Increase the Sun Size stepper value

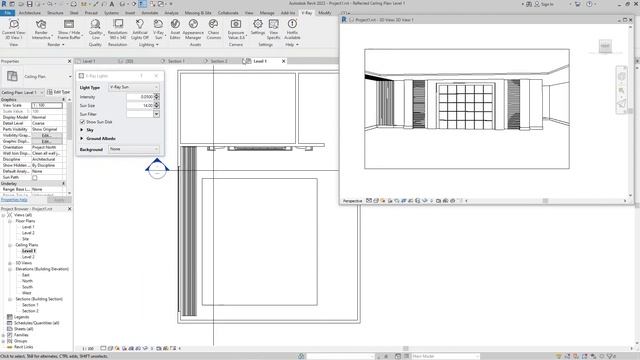[156, 104]
